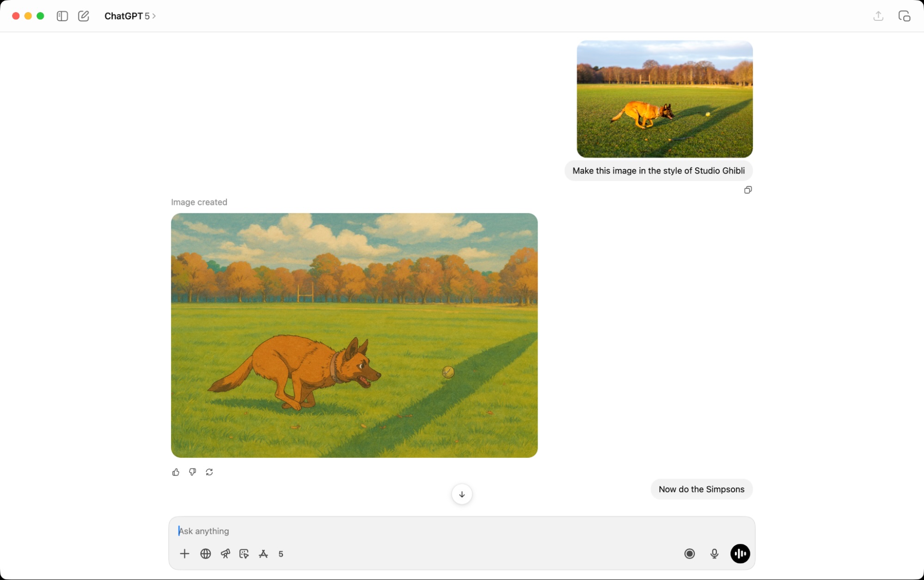Expand to the latest message with the down arrow
Viewport: 924px width, 580px height.
(461, 494)
